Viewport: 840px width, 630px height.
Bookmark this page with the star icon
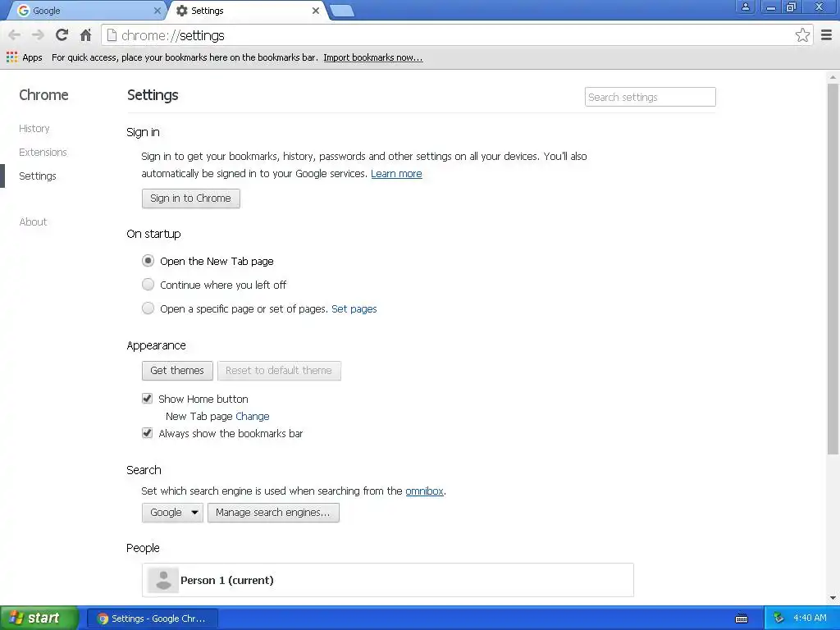[802, 35]
